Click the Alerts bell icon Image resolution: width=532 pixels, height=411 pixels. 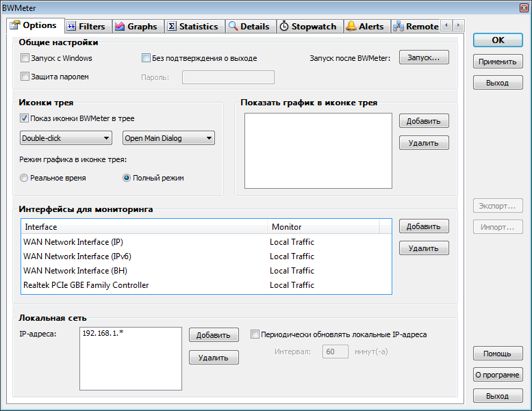(x=351, y=26)
